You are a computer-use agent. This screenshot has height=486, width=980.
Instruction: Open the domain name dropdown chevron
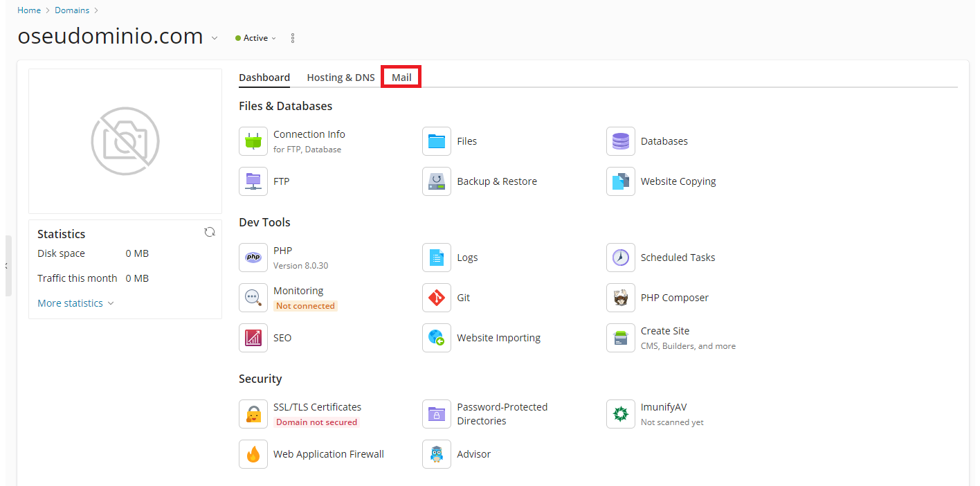pyautogui.click(x=215, y=38)
